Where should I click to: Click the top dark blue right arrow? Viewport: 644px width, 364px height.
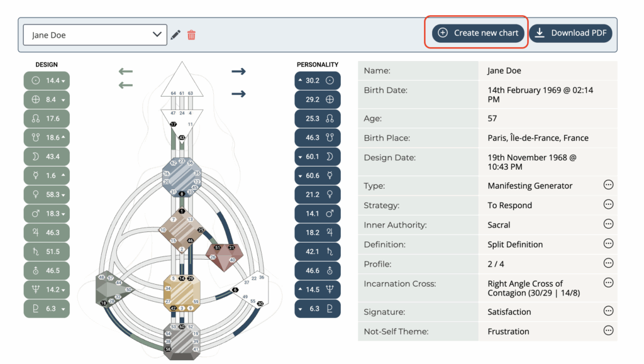(x=238, y=71)
